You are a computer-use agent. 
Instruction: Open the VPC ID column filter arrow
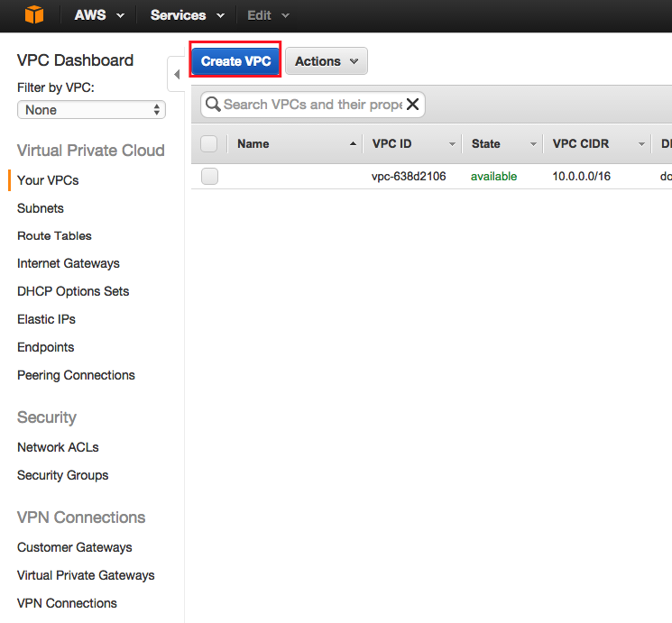[452, 144]
